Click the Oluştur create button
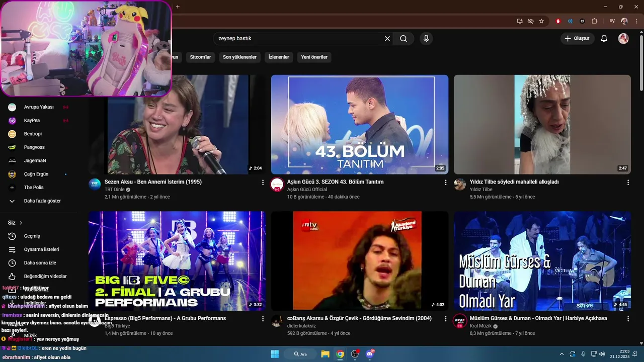Viewport: 644px width, 362px height. 577,39
